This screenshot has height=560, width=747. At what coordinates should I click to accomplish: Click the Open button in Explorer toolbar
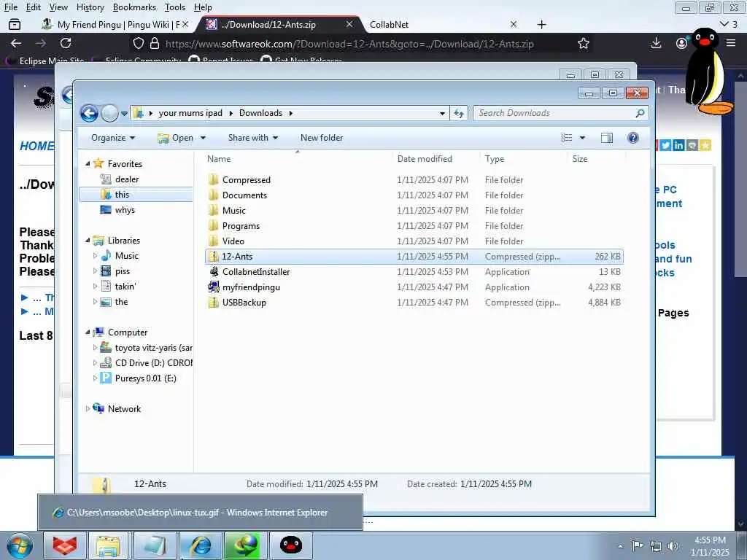click(x=176, y=138)
